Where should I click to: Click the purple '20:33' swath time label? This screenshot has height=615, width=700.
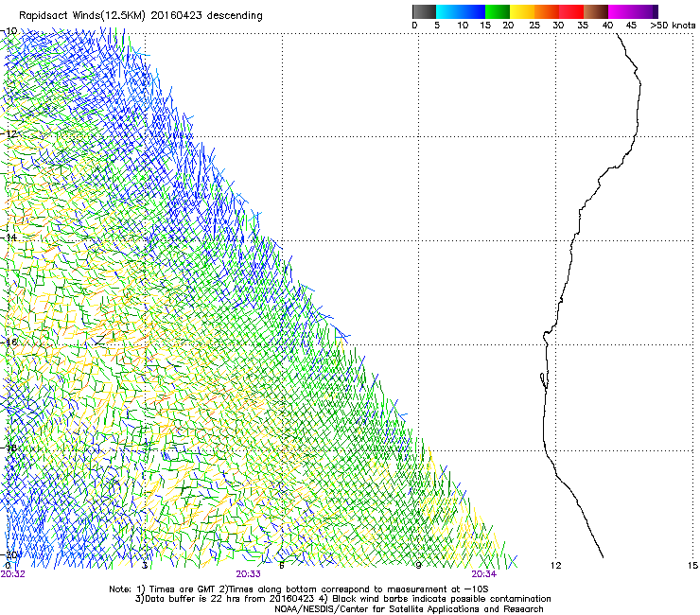(x=248, y=574)
